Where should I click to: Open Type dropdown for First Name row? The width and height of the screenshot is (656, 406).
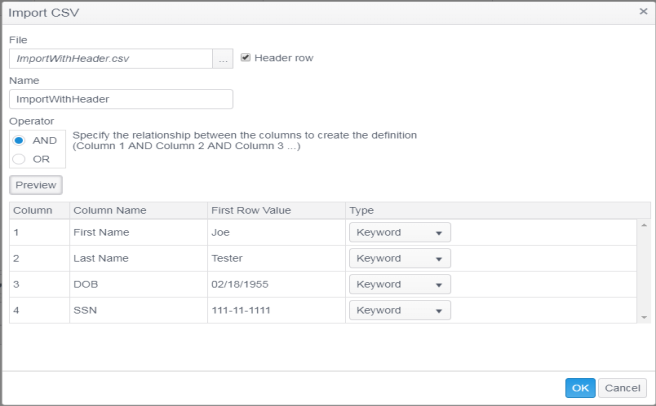coord(399,232)
